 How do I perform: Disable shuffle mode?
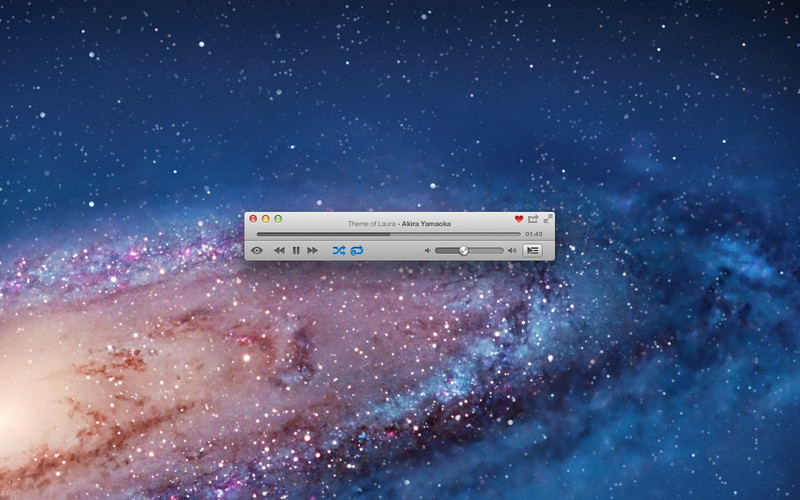339,250
